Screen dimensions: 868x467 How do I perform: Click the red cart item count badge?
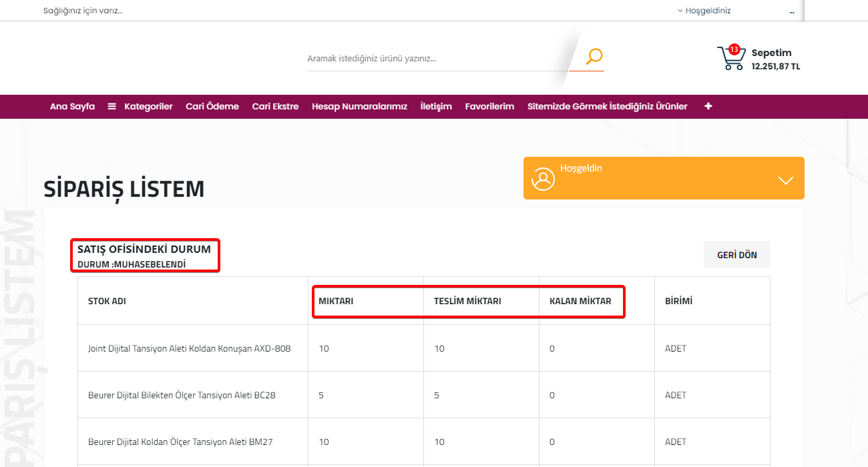[734, 49]
